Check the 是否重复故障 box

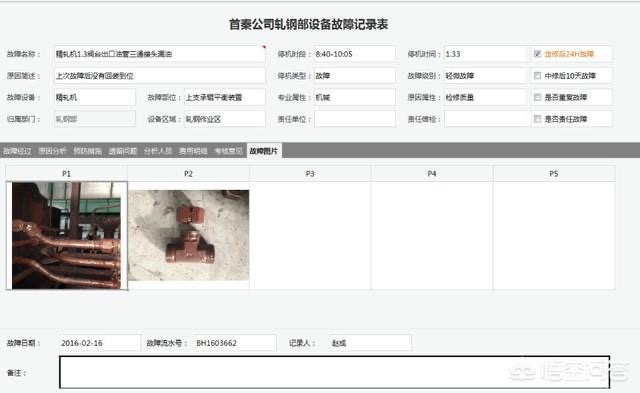[538, 97]
